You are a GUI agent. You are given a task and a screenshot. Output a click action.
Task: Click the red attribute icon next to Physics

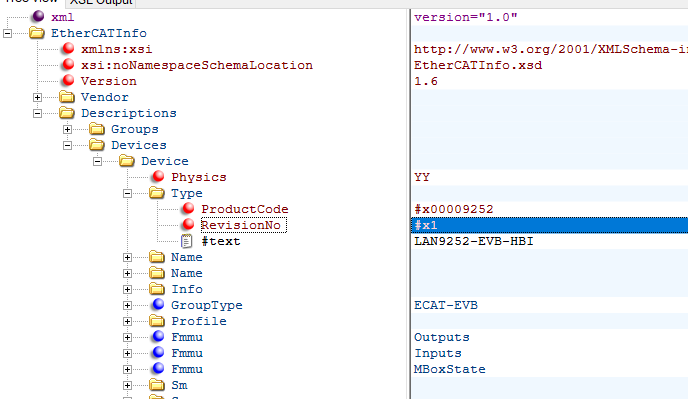pyautogui.click(x=158, y=176)
